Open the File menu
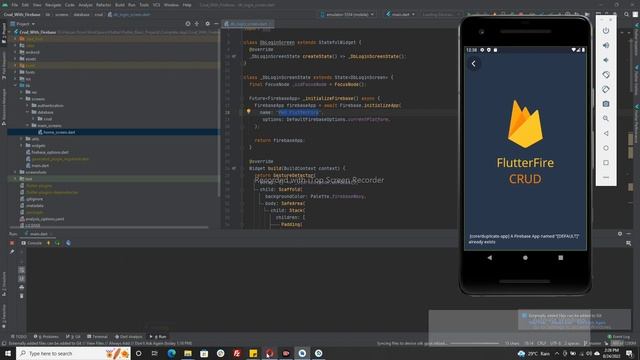The image size is (640, 360). click(x=15, y=5)
